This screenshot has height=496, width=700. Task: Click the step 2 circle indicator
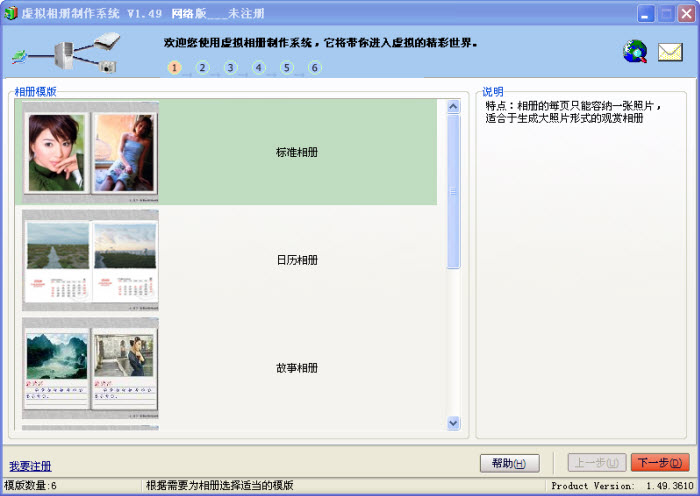click(202, 68)
